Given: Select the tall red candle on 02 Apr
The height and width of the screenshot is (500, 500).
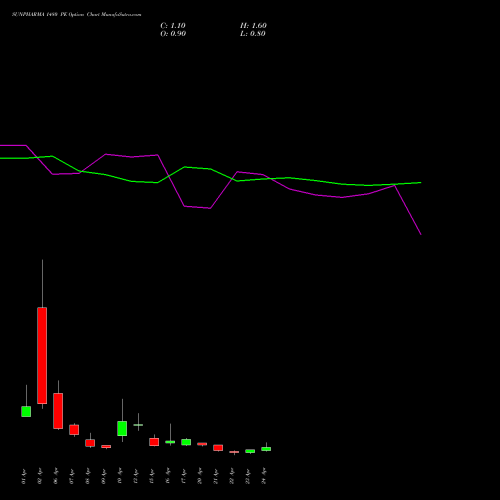Looking at the screenshot, I should click(42, 355).
